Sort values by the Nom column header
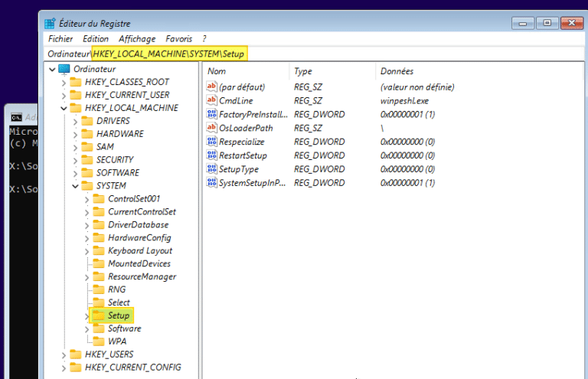588x379 pixels. pos(217,71)
